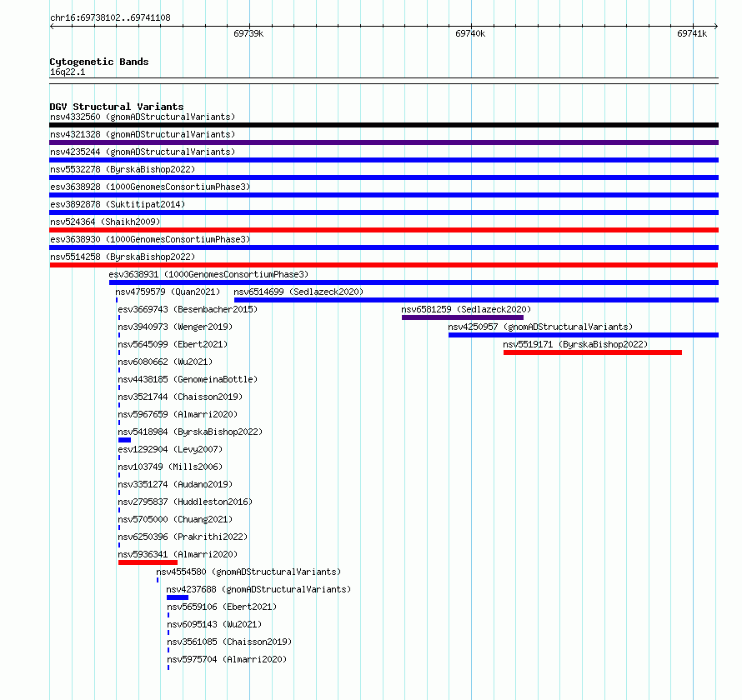The image size is (742, 700).
Task: Click the 69741k ruler position
Action: 692,33
